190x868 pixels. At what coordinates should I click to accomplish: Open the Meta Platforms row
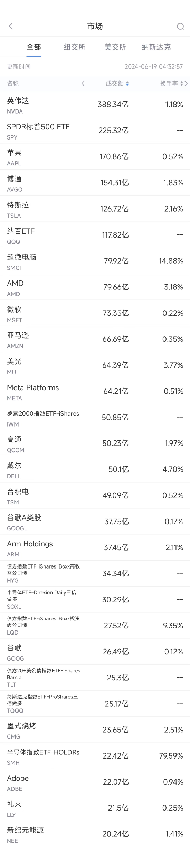[x=95, y=391]
